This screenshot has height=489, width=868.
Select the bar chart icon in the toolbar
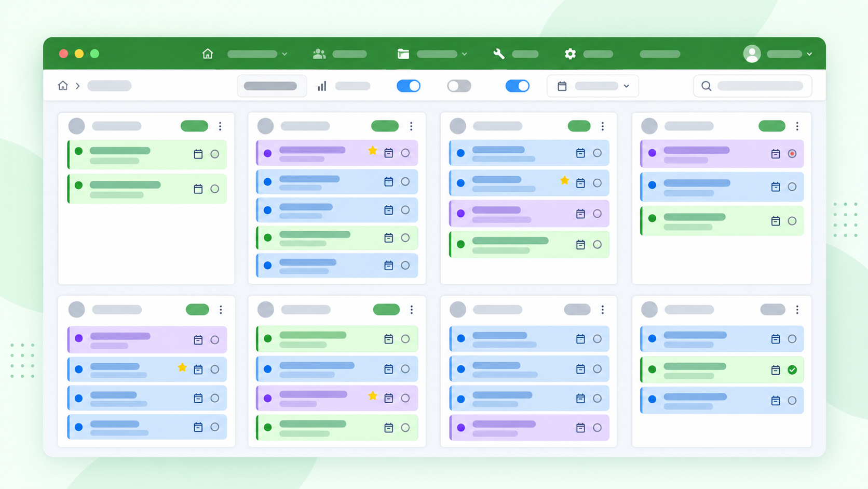[x=322, y=86]
